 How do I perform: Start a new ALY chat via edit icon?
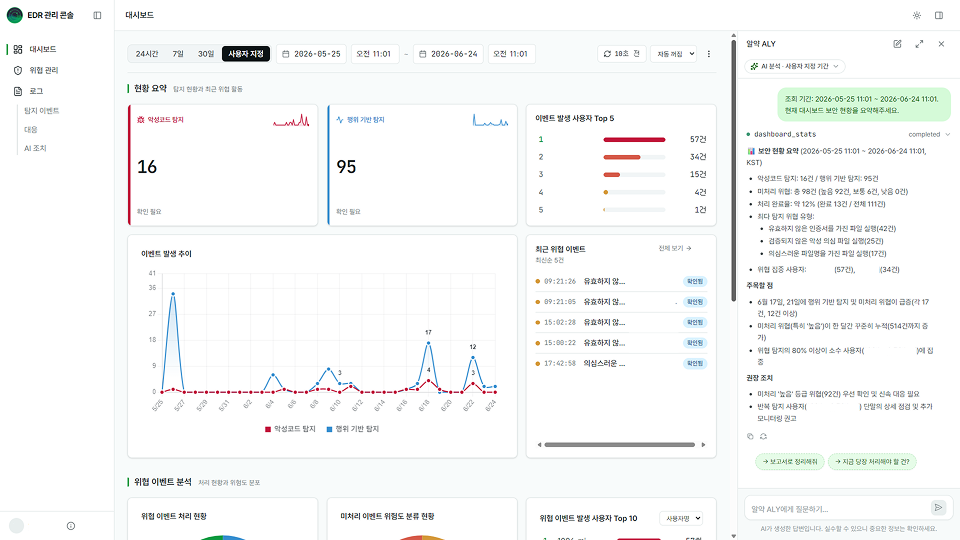[x=897, y=44]
